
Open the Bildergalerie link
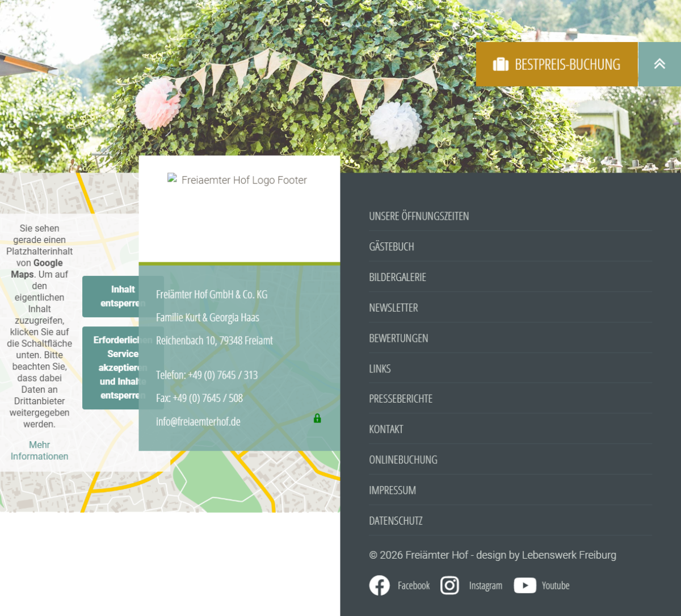[x=397, y=278]
